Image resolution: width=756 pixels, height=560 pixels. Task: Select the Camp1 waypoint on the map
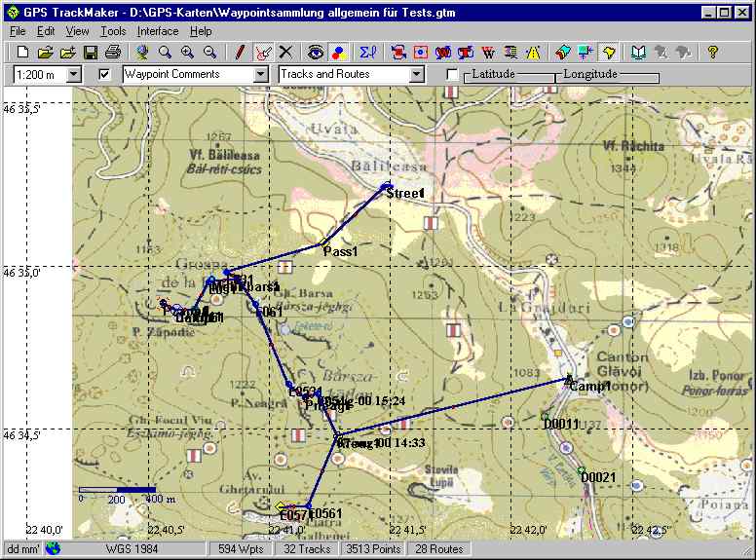click(x=569, y=379)
